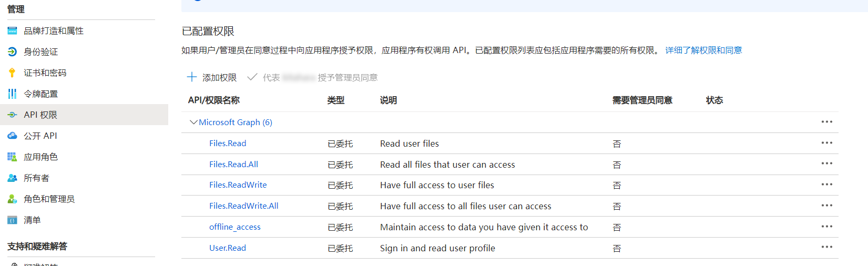Click the 应用角色 grid icon

(x=12, y=157)
